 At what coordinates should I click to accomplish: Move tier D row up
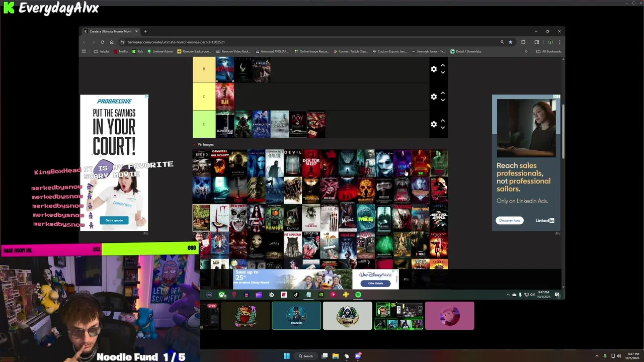[443, 121]
